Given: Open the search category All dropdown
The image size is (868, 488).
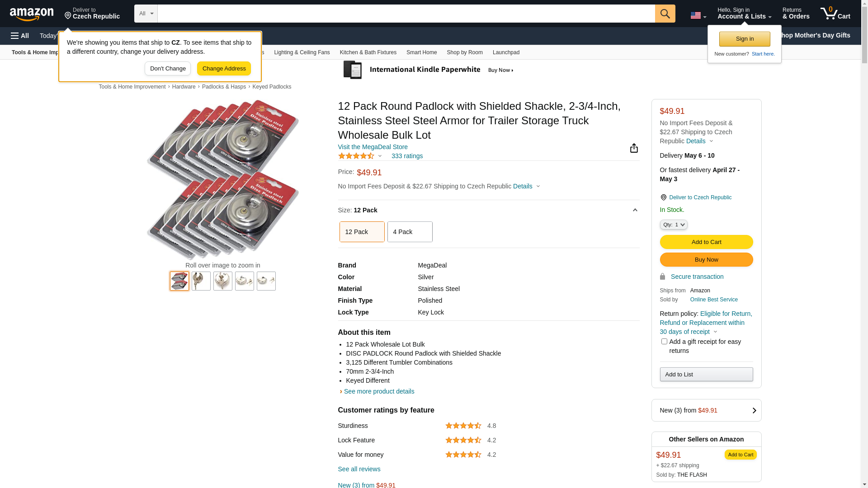Looking at the screenshot, I should click(146, 14).
